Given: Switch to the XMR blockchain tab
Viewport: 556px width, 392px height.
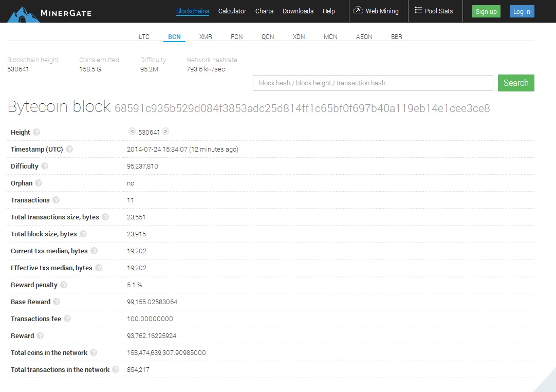Looking at the screenshot, I should [206, 37].
